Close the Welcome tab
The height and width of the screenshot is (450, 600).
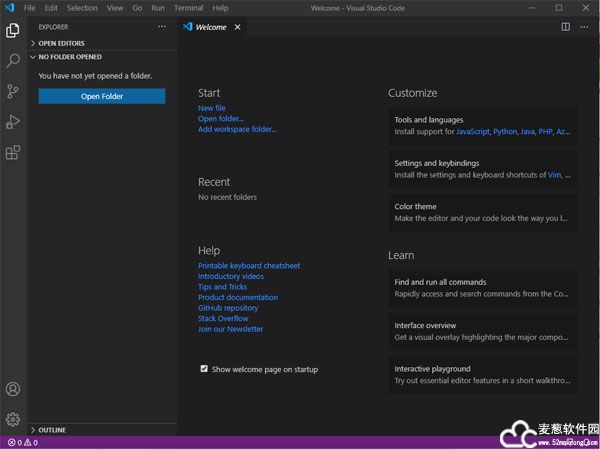(x=238, y=27)
